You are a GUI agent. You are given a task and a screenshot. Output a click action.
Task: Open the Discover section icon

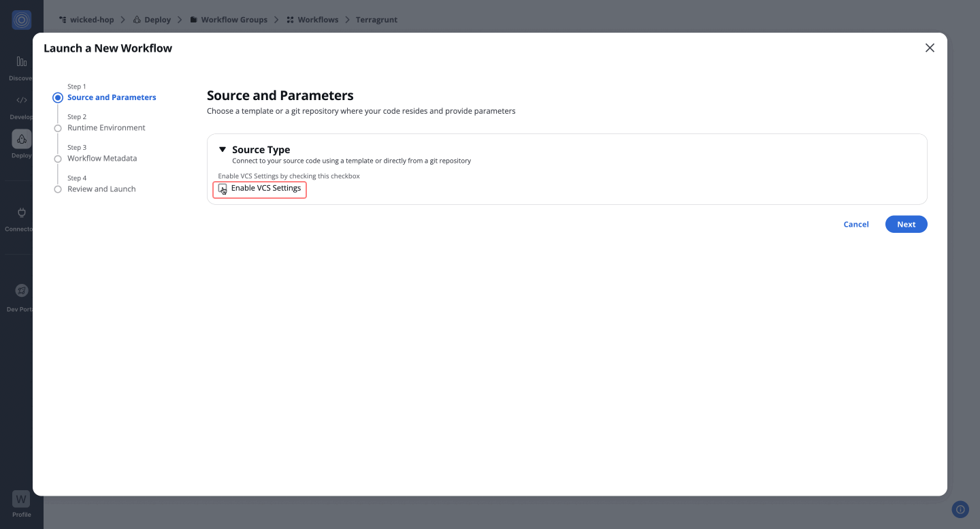(21, 62)
